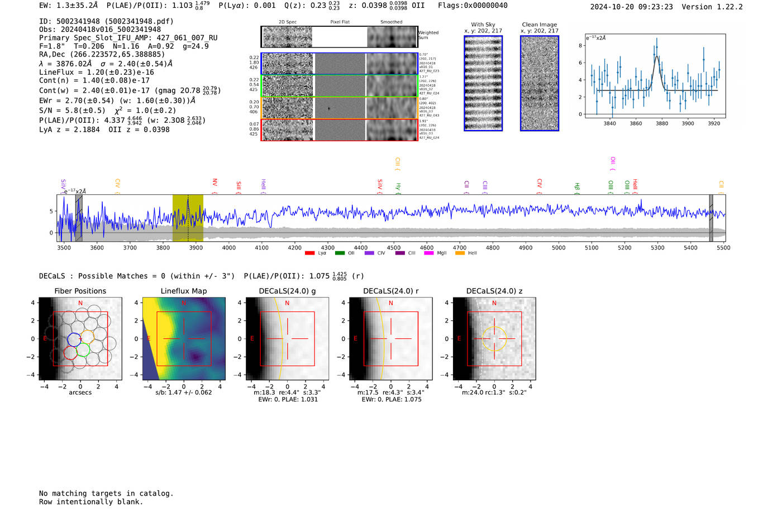Click the Obs: 20240418v016_5002341948 text
The image size is (782, 532).
coord(100,30)
